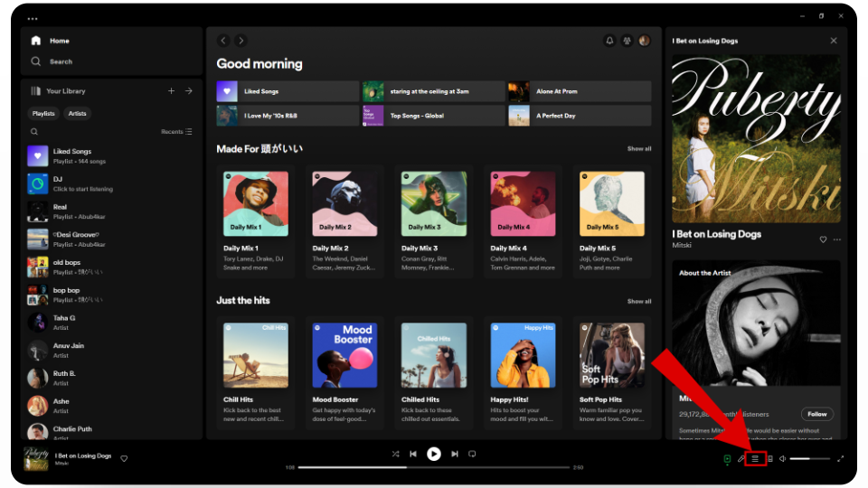Select the Desi Groove playlist in library
Image resolution: width=868 pixels, height=488 pixels.
pyautogui.click(x=110, y=239)
